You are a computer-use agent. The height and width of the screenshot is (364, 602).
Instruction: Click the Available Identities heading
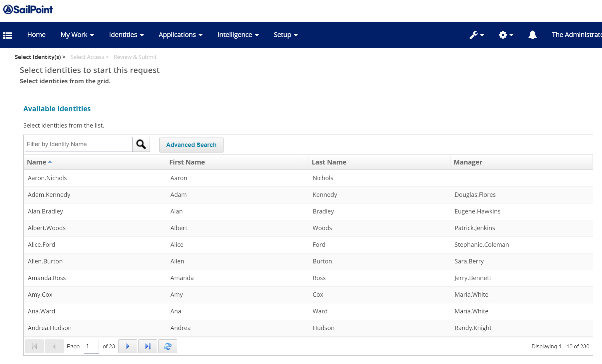pos(57,109)
